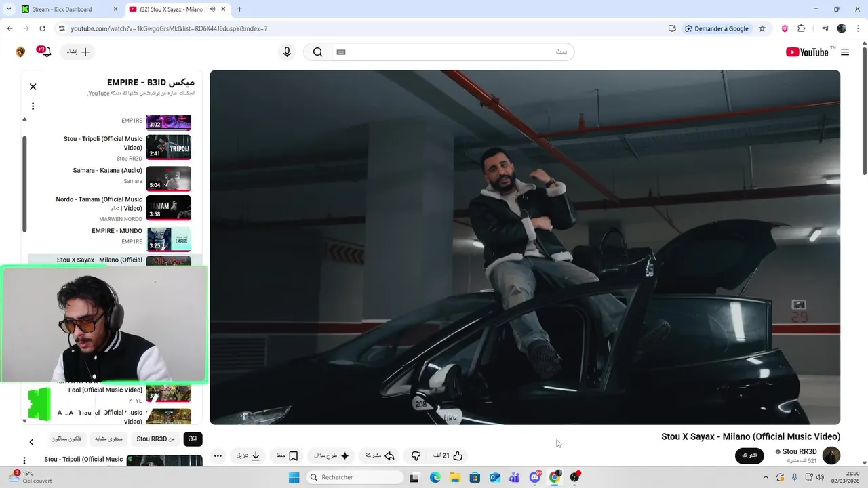Click the video title Stou X Sayax - Milano

751,436
